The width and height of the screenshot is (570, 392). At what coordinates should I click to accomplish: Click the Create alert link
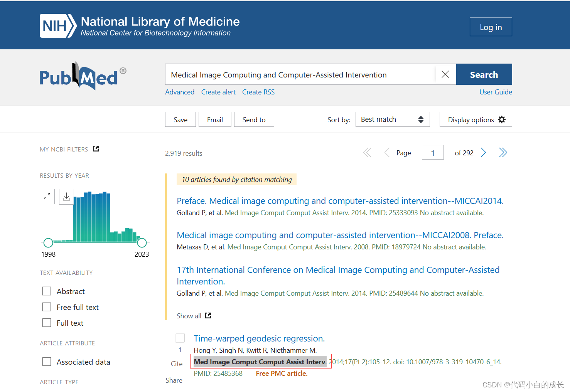pos(218,92)
